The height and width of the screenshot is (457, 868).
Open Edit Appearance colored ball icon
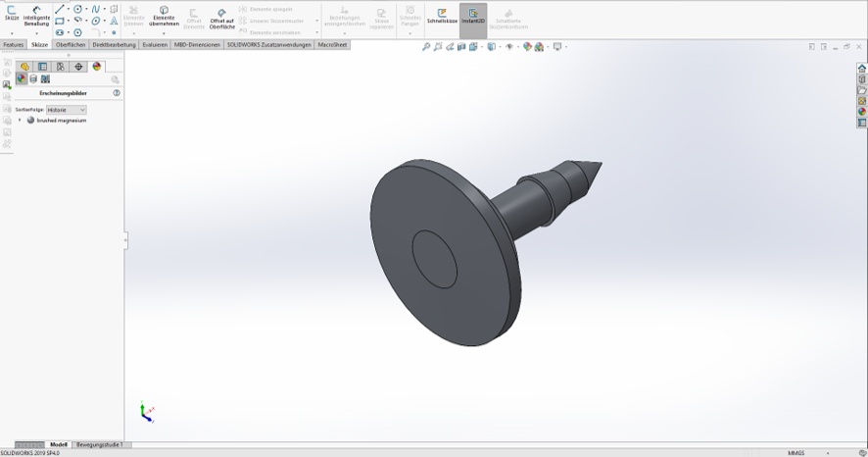point(527,47)
